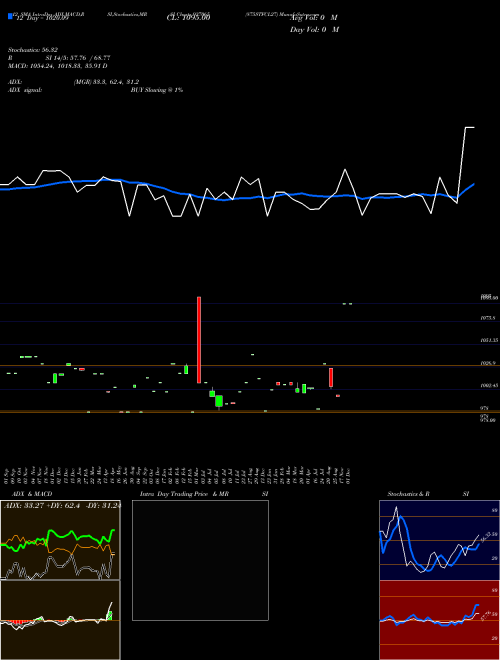Click the 'Day Vol: 0 M' label

tap(314, 29)
